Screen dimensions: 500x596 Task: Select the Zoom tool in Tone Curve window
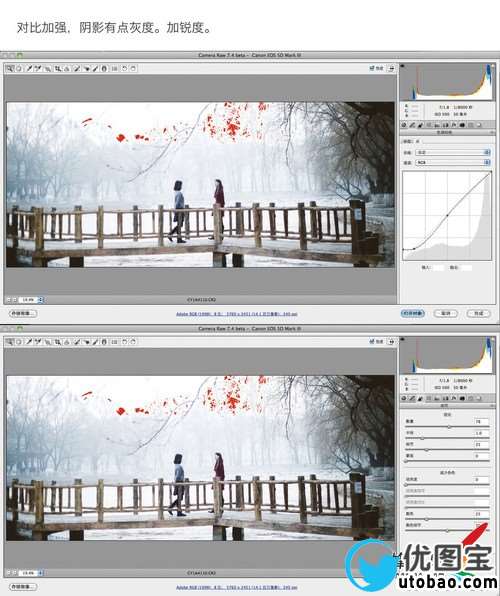[x=10, y=68]
